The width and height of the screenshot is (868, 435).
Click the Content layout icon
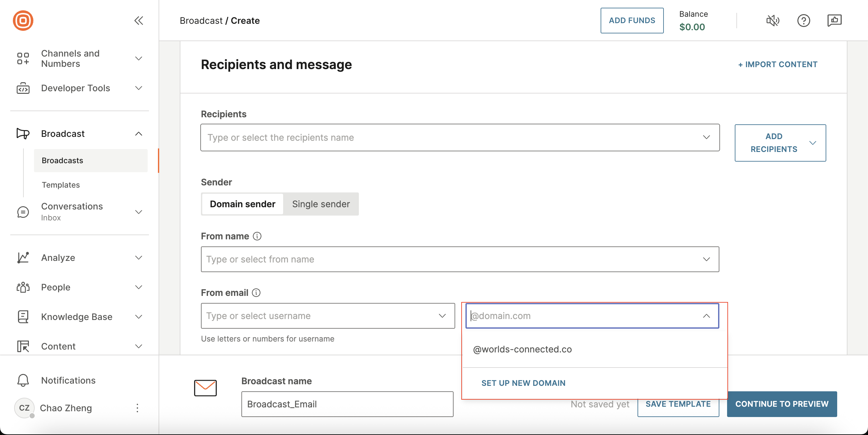click(x=23, y=346)
